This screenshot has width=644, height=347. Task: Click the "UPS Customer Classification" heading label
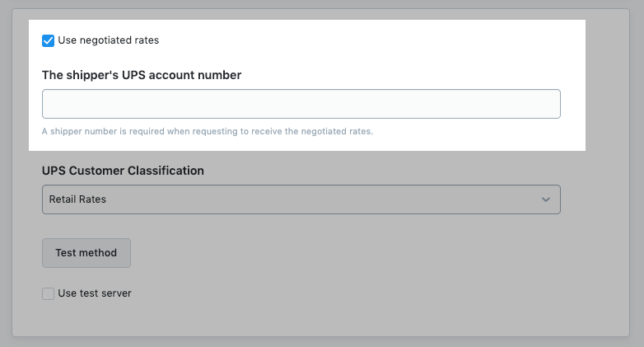pos(123,171)
